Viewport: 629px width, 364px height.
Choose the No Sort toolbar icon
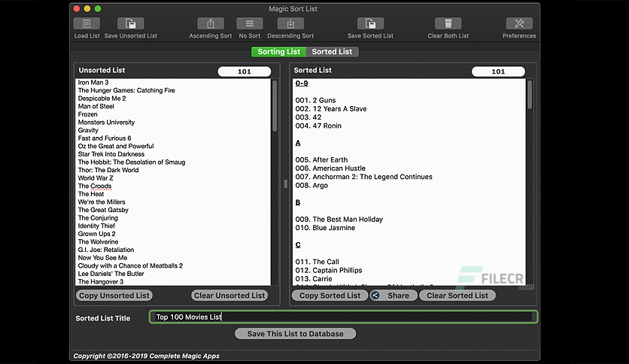click(x=250, y=23)
